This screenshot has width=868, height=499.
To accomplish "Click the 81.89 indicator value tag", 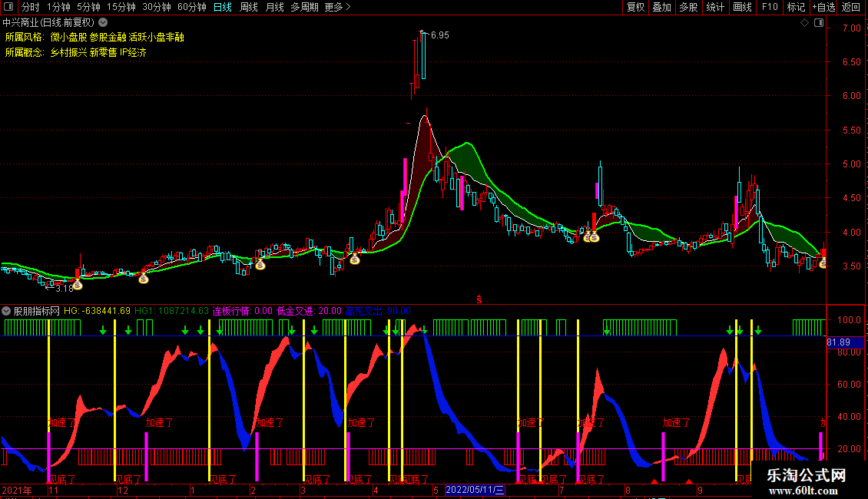I will click(x=837, y=342).
